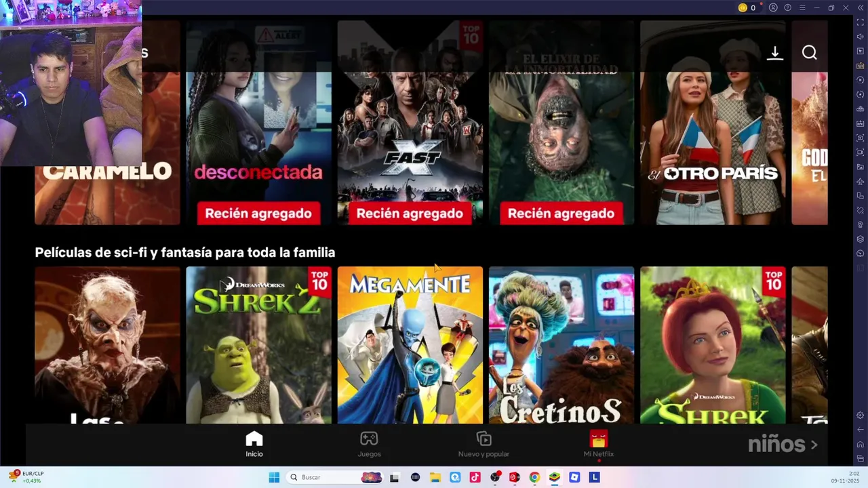Select El Otro París poster
Viewport: 868px width, 488px height.
[x=713, y=123]
